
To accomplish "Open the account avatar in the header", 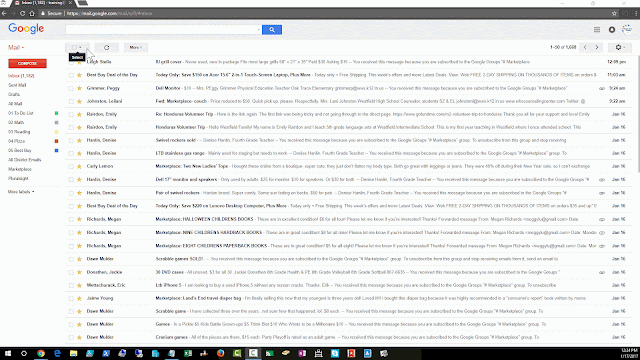I will (627, 29).
